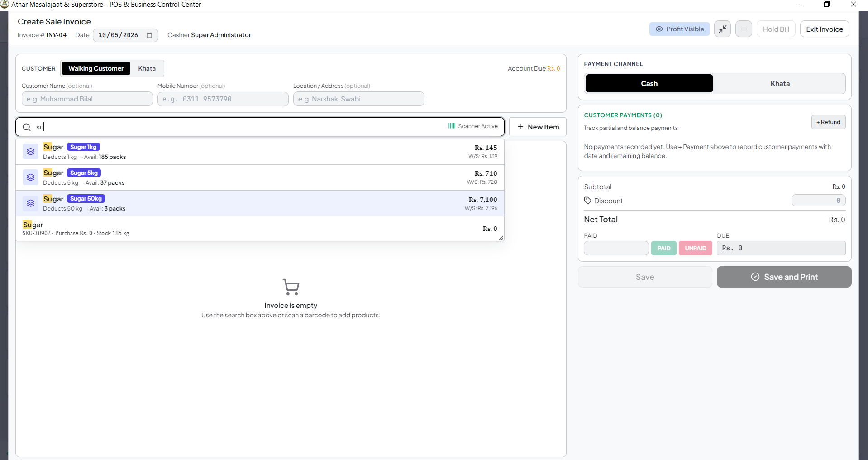Click the search magnifier icon

click(27, 127)
